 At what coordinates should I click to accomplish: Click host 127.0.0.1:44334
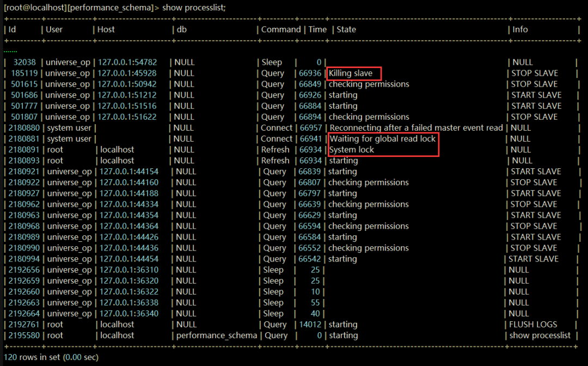point(128,204)
